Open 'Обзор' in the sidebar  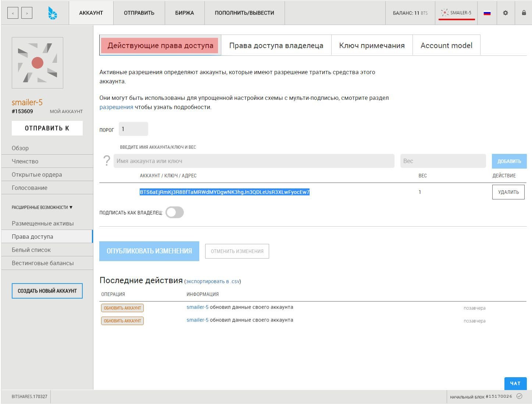coord(47,148)
